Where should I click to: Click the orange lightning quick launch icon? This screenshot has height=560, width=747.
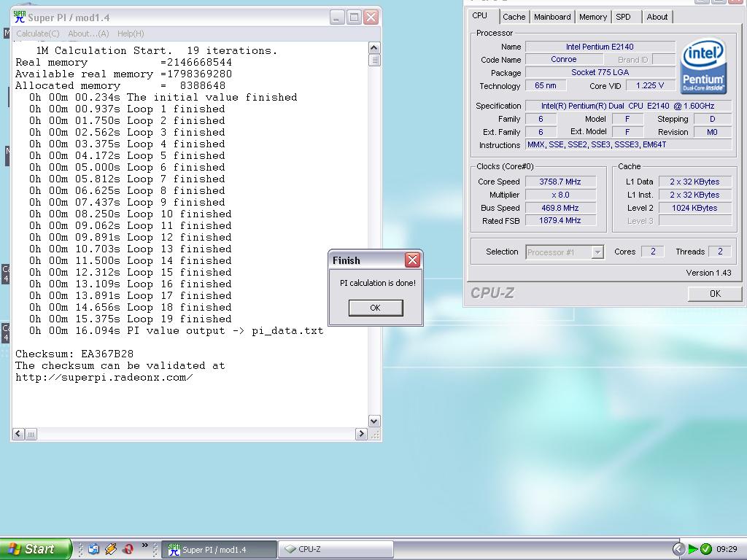click(111, 549)
